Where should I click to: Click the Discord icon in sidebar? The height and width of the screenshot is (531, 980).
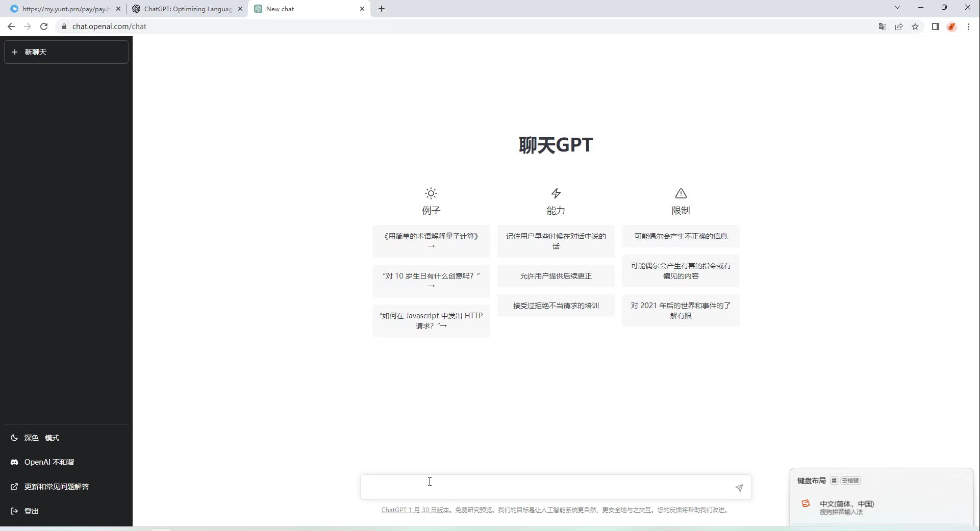pos(14,462)
